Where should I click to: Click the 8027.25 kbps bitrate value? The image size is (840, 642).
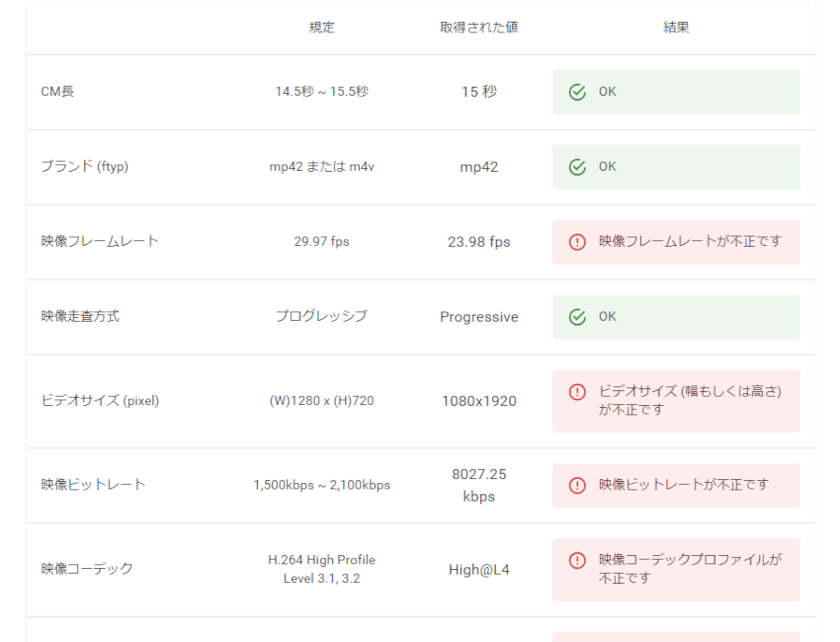coord(479,485)
